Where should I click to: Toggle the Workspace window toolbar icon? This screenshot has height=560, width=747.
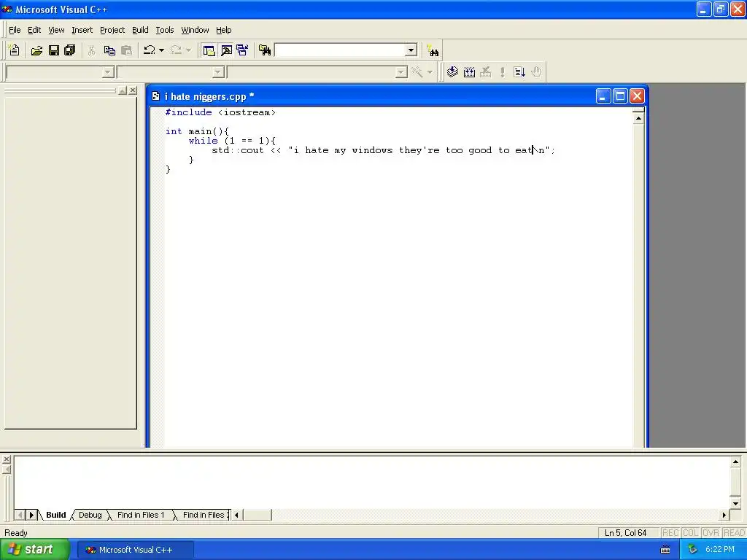point(209,50)
